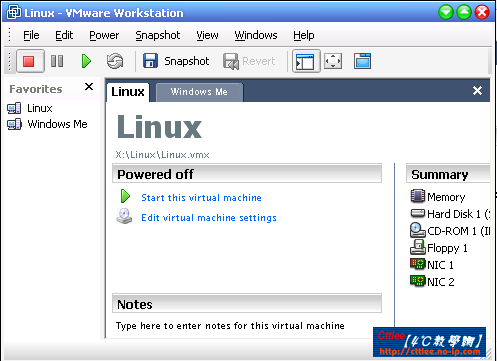The height and width of the screenshot is (361, 497).
Task: Close the Favorites panel
Action: (89, 87)
